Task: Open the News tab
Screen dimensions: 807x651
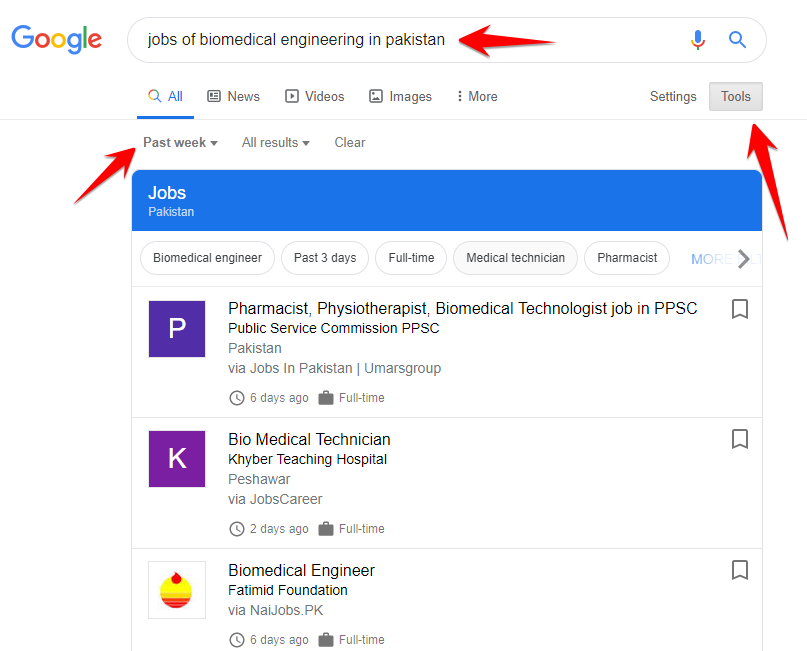Action: point(233,96)
